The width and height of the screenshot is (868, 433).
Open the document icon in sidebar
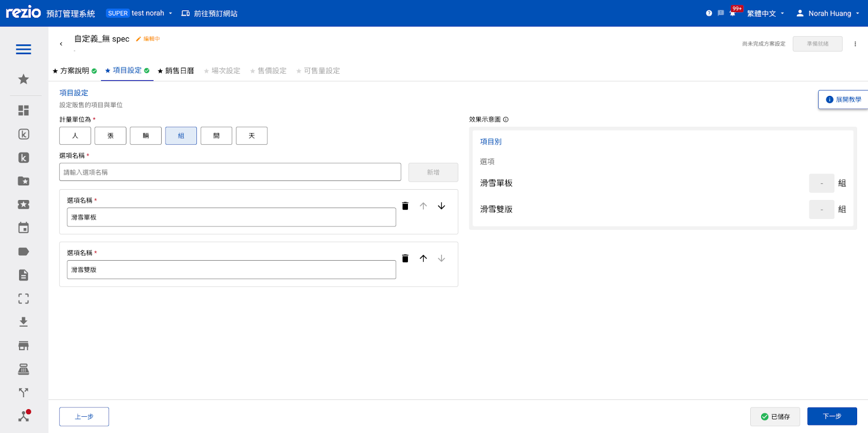click(x=23, y=275)
